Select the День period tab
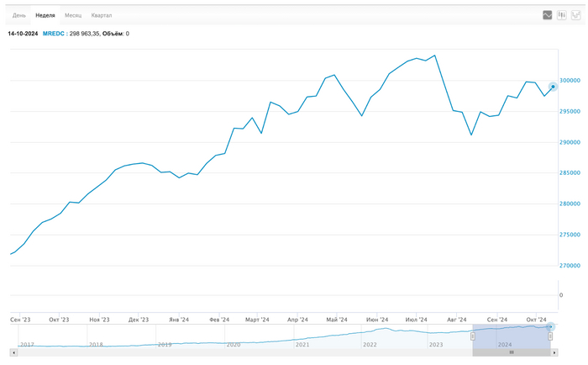588x365 pixels. click(19, 15)
